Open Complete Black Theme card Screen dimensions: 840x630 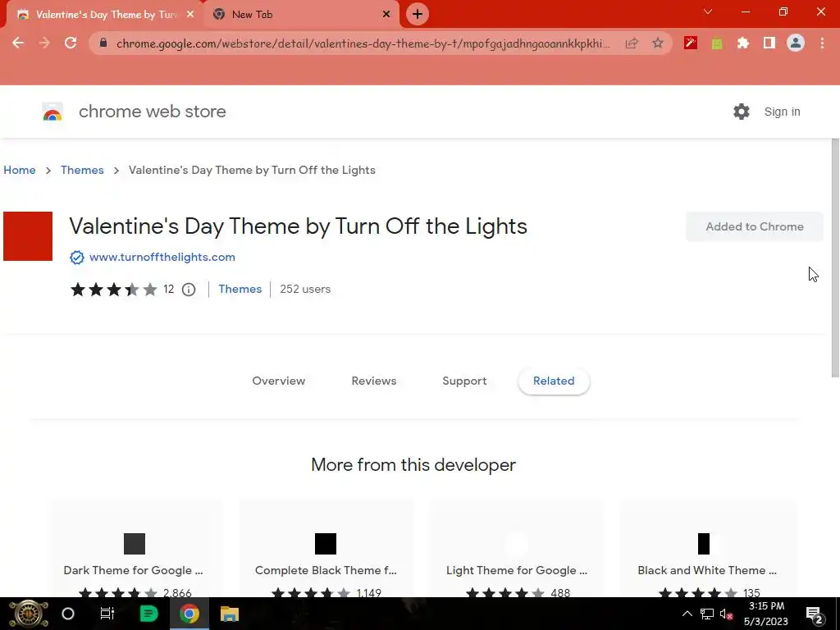[x=326, y=549]
